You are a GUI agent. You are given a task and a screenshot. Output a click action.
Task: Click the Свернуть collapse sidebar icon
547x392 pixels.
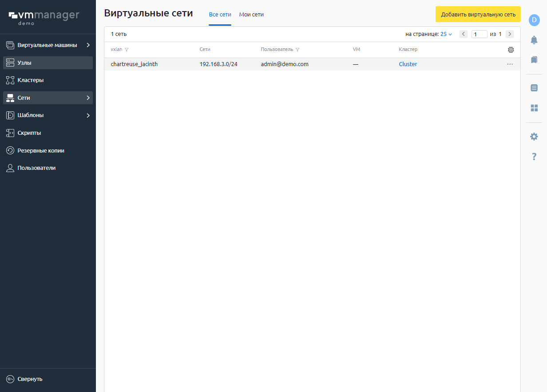click(10, 379)
